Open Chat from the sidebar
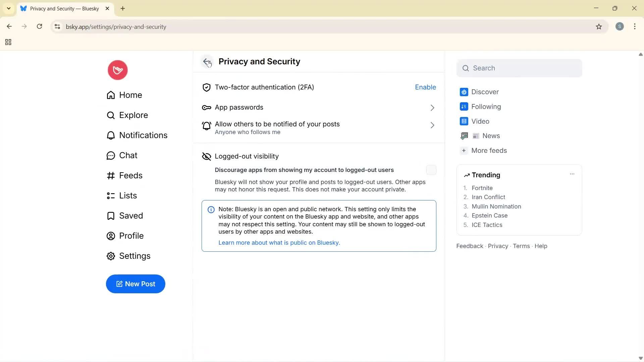644x362 pixels. click(x=128, y=155)
